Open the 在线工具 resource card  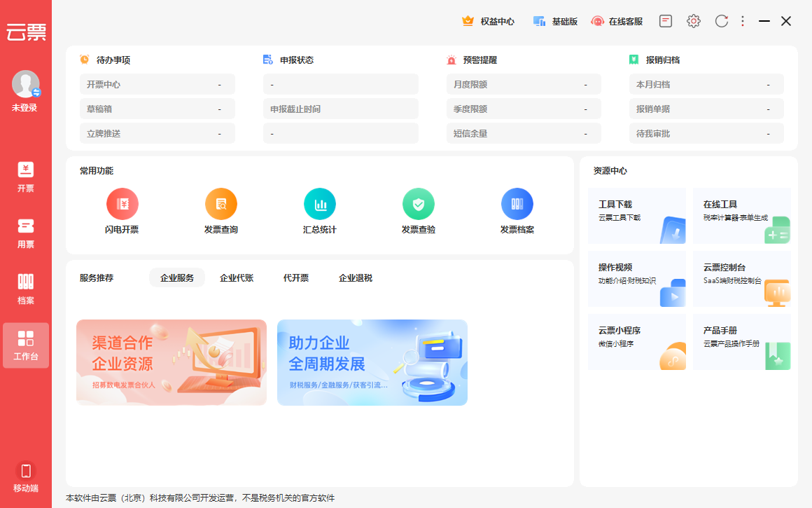click(741, 216)
